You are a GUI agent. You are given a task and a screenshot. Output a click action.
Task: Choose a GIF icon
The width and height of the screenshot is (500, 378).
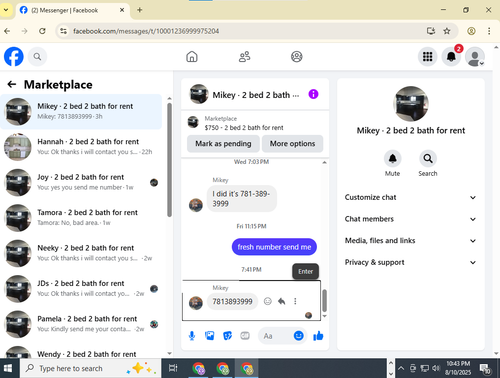pyautogui.click(x=245, y=336)
